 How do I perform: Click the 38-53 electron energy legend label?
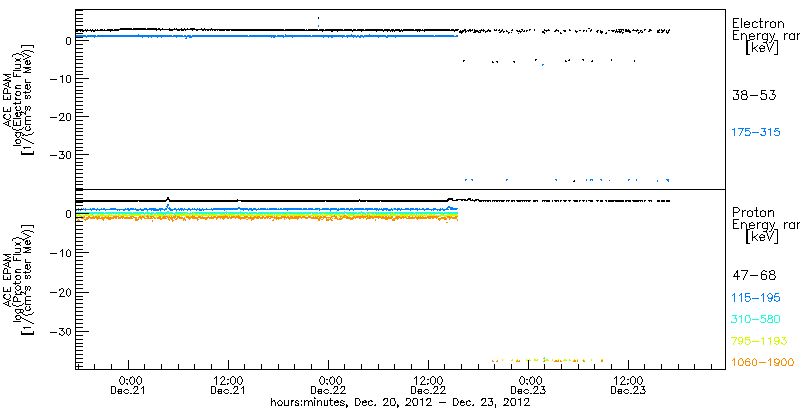pos(754,95)
